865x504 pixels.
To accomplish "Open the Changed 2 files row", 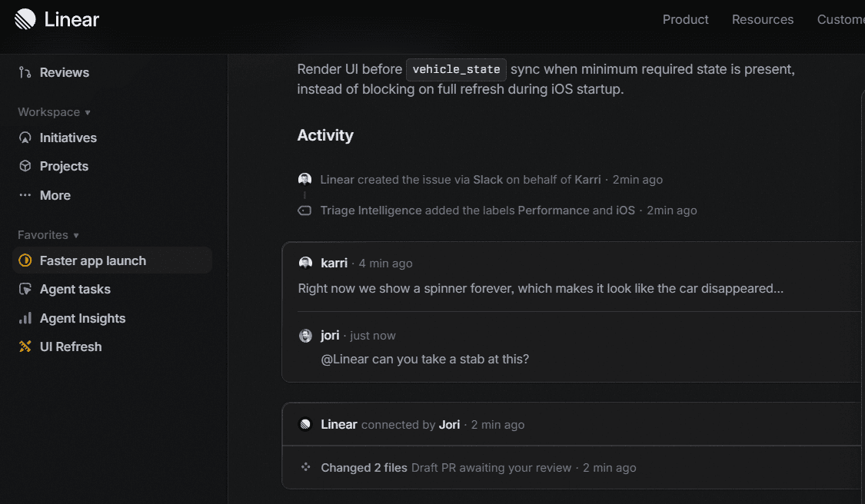I will click(x=573, y=468).
